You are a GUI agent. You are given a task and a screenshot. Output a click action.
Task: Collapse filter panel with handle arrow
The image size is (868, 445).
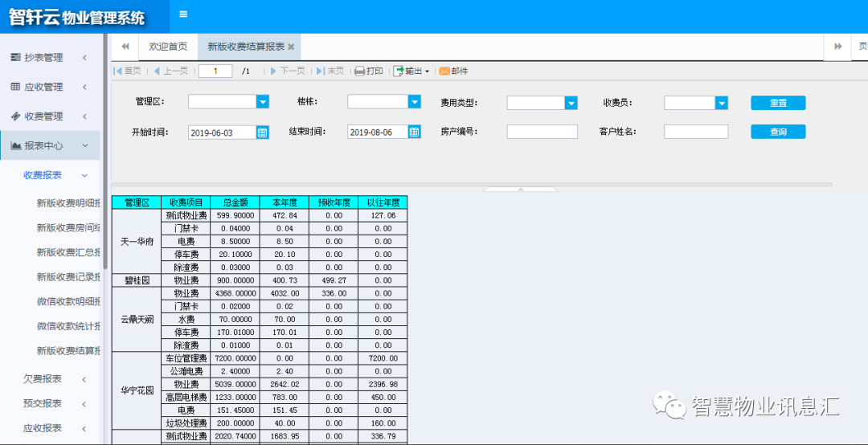click(520, 189)
